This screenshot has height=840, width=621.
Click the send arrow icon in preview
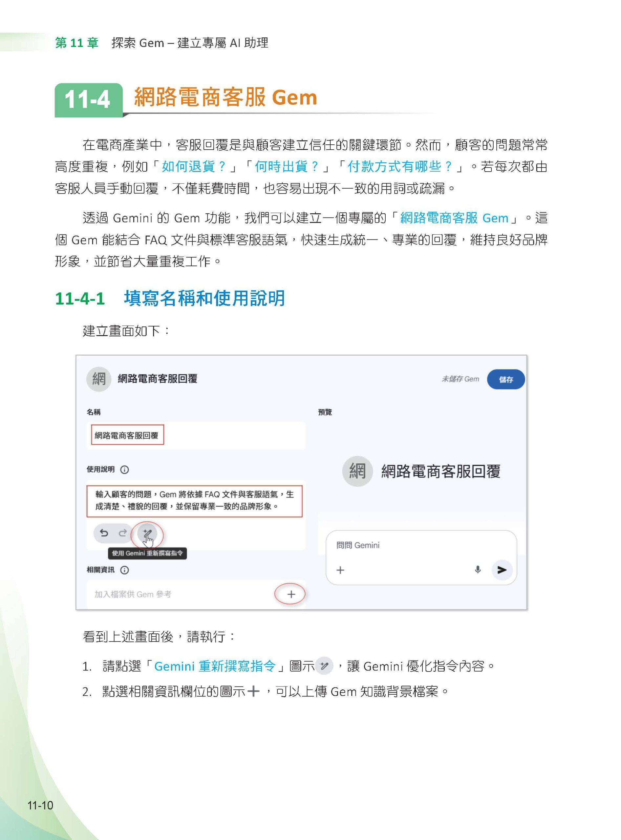502,570
